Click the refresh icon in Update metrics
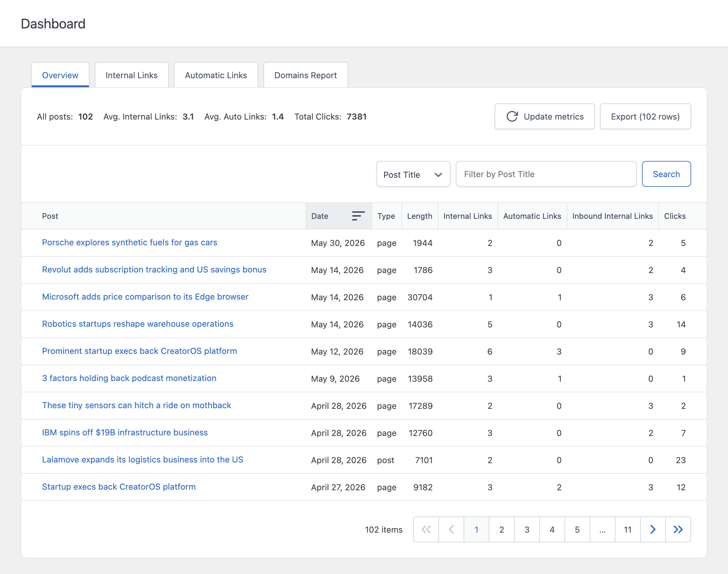728x574 pixels. [512, 116]
